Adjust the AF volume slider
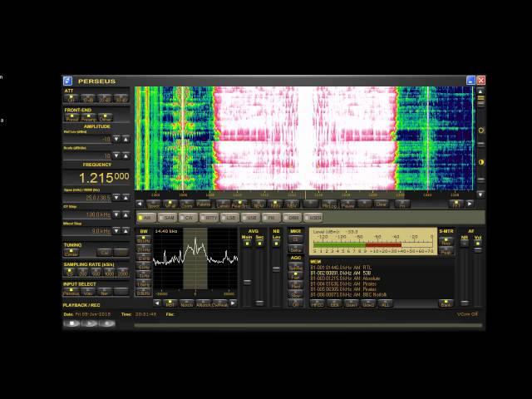Viewport: 532px width, 399px height. click(478, 250)
